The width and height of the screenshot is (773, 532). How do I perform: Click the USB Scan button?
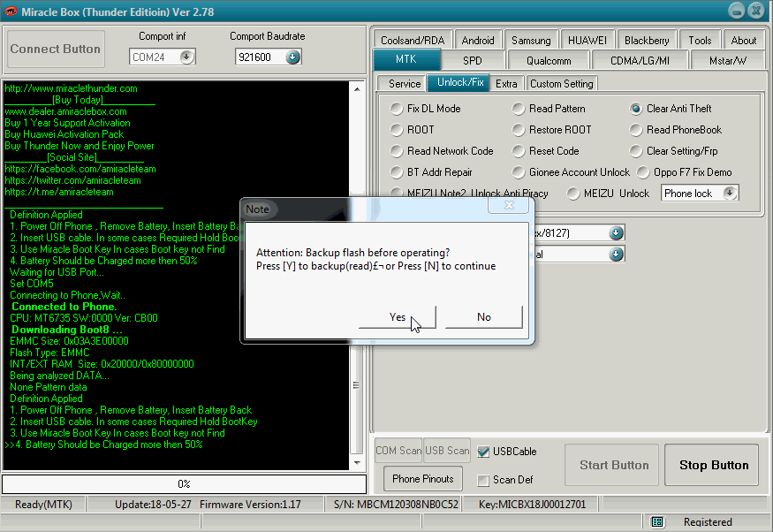(x=447, y=450)
